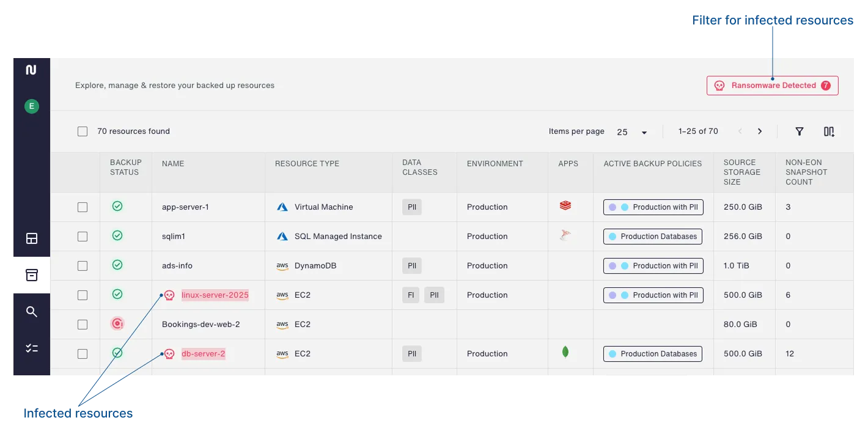The height and width of the screenshot is (434, 868).
Task: Go to previous page arrow
Action: [x=740, y=131]
